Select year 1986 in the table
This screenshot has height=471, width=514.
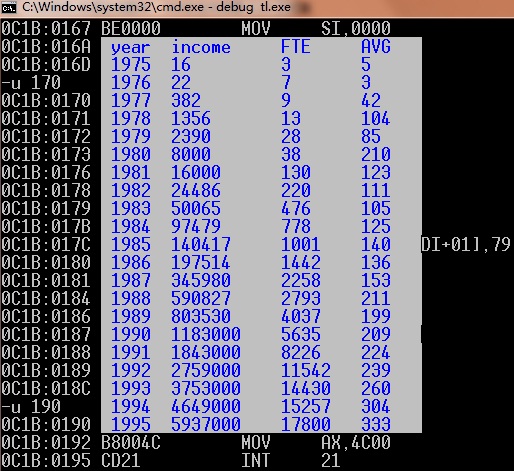click(131, 262)
